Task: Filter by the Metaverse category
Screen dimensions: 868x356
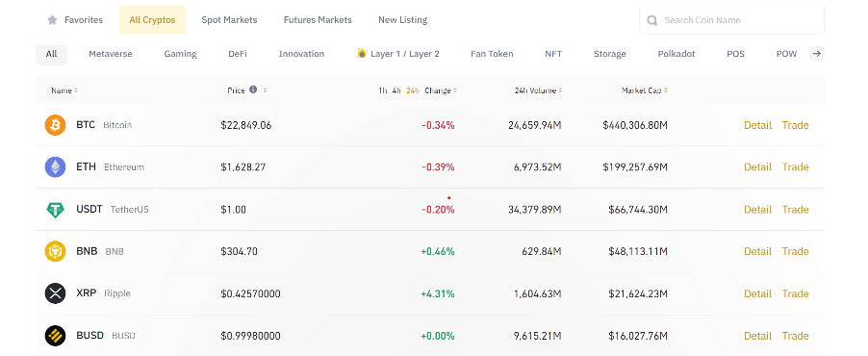Action: coord(111,54)
